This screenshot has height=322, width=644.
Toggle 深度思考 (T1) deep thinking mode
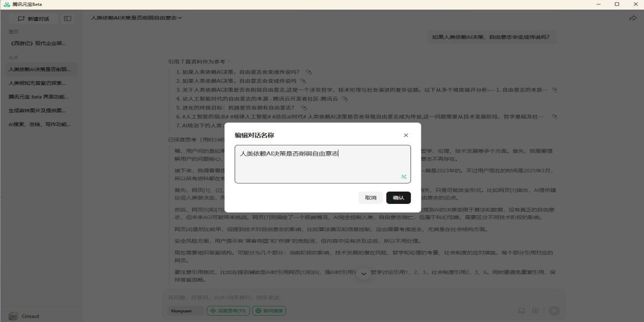point(228,311)
